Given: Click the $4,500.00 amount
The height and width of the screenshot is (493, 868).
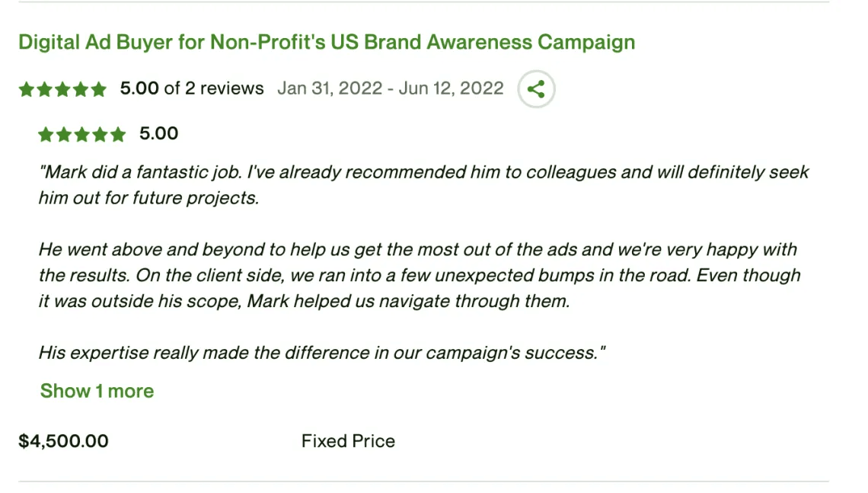Looking at the screenshot, I should [x=64, y=441].
